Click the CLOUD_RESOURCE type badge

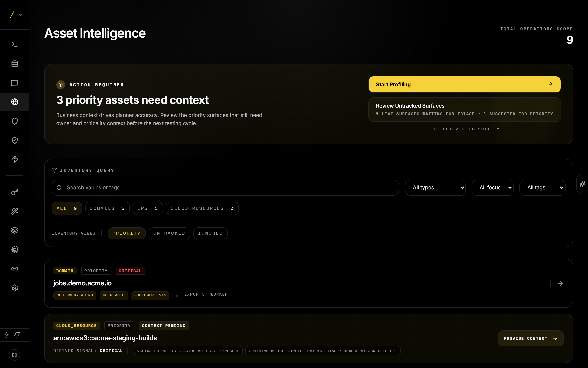[x=77, y=326]
